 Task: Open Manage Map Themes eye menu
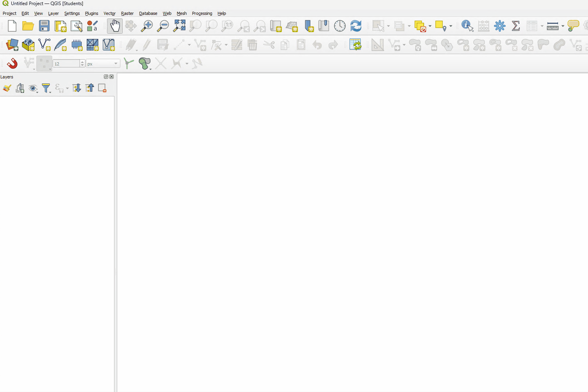tap(33, 88)
